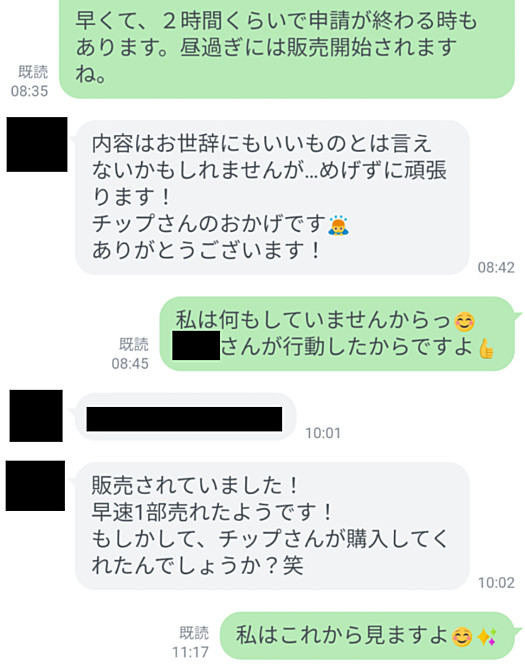Tap the smiling emoji after 見ますよ
The image size is (525, 670).
462,637
